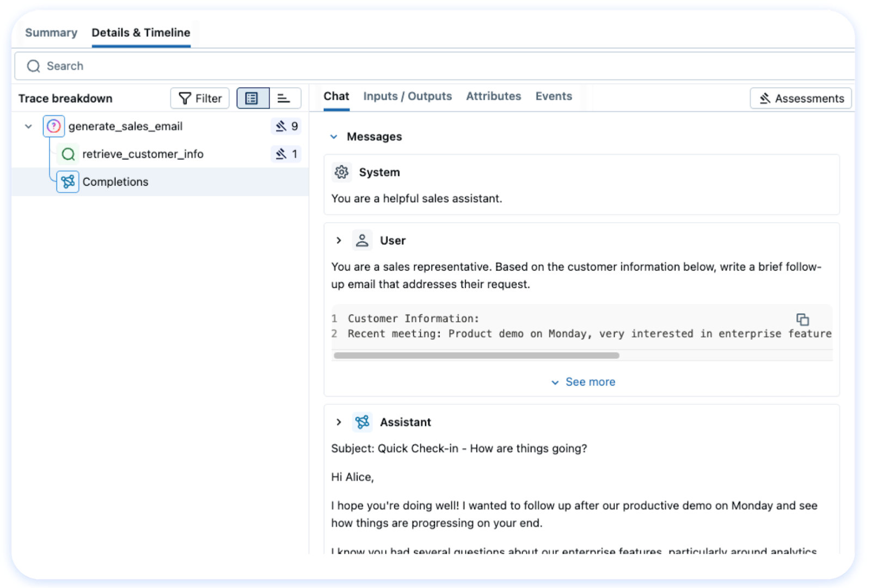Open the Events tab
The width and height of the screenshot is (871, 588).
click(x=554, y=96)
